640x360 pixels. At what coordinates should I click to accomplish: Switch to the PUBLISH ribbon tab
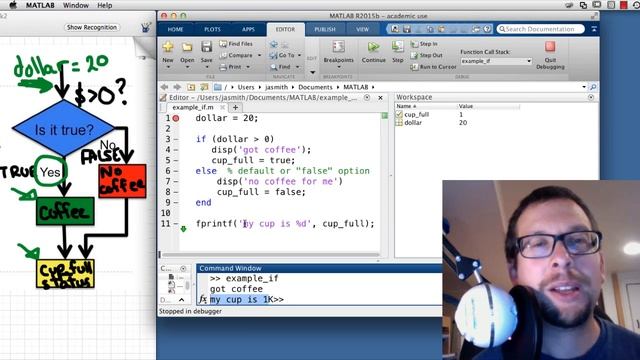coord(325,29)
